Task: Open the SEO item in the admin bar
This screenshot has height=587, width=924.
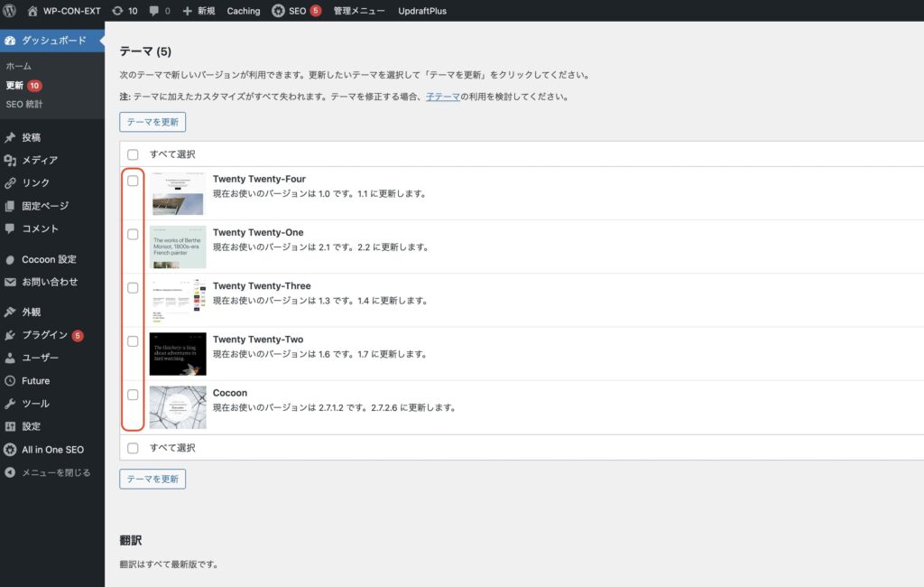Action: [x=296, y=11]
